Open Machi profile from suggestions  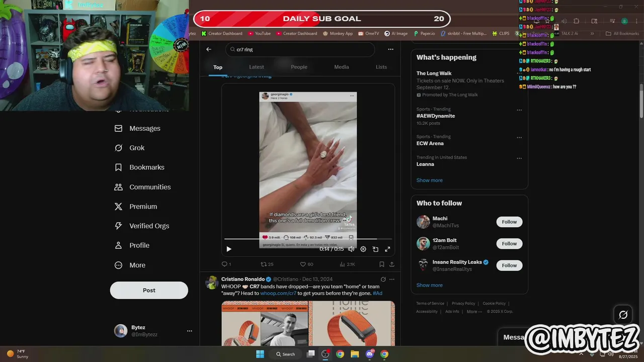coord(440,219)
